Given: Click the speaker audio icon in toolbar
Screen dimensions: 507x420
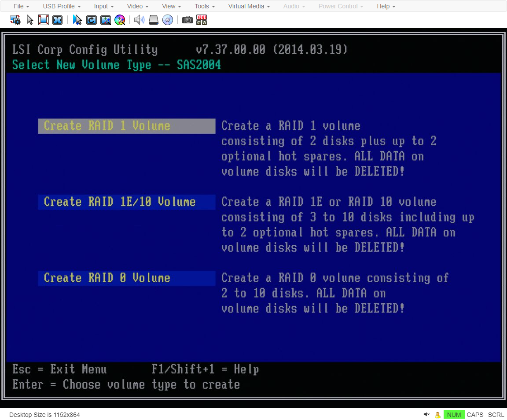Looking at the screenshot, I should click(x=139, y=20).
